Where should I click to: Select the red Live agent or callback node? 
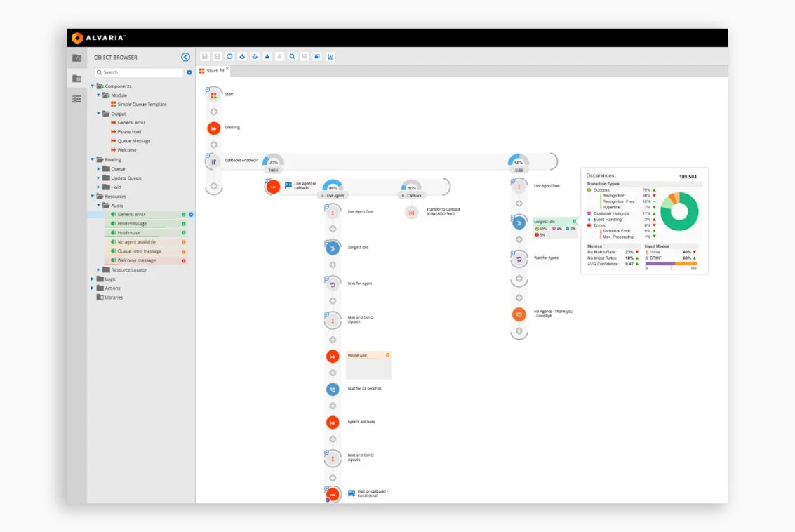click(x=273, y=187)
